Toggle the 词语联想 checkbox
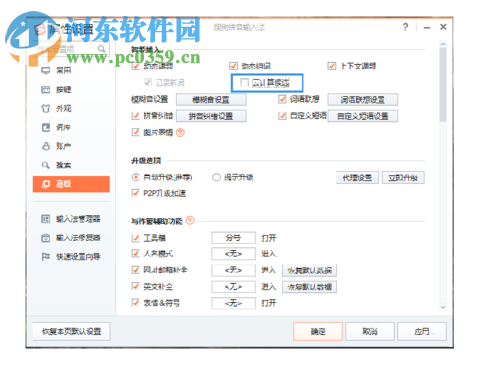Screen dimensions: 500x387 click(x=282, y=99)
